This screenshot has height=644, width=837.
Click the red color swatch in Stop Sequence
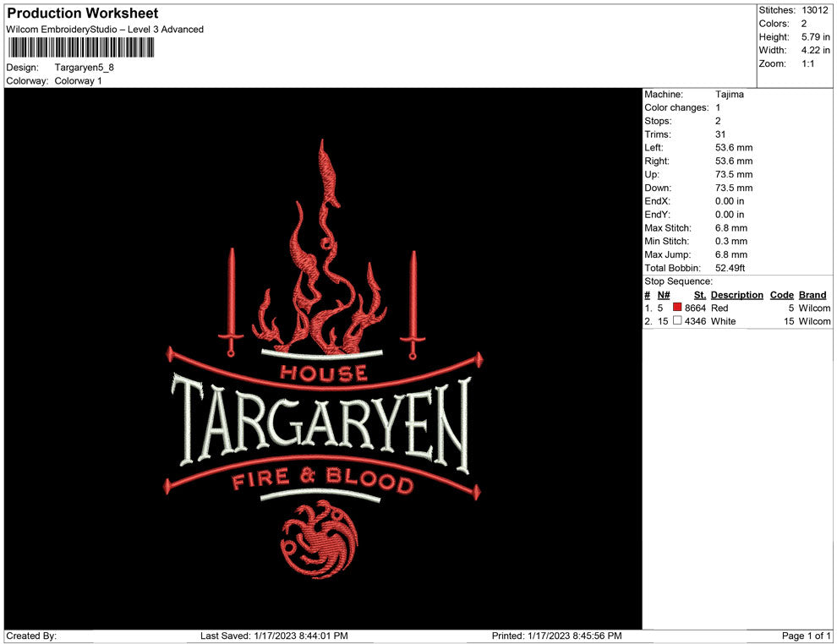[677, 308]
